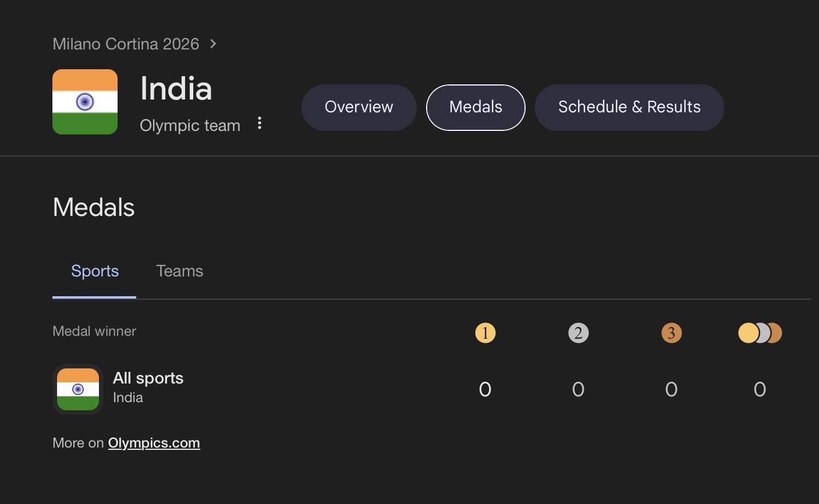Select the Sports tab
Screen dimensions: 819x504
94,271
